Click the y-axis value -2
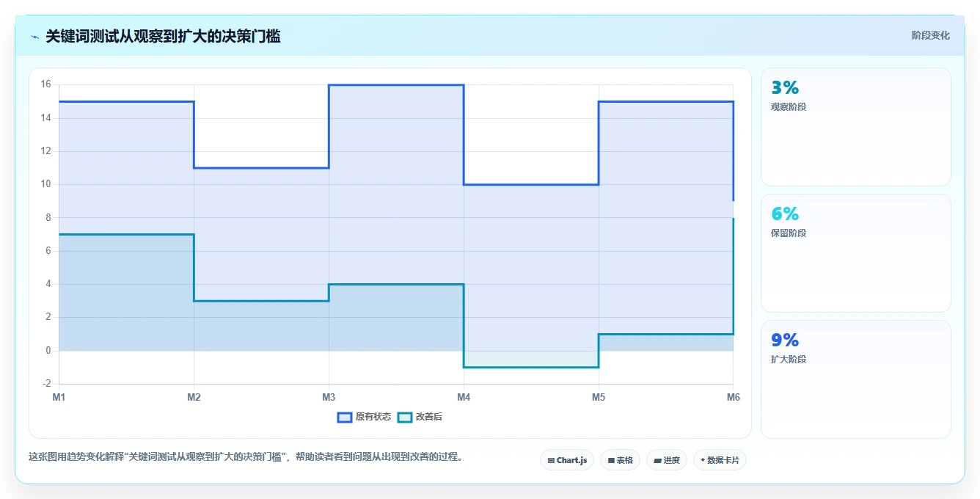 (46, 384)
